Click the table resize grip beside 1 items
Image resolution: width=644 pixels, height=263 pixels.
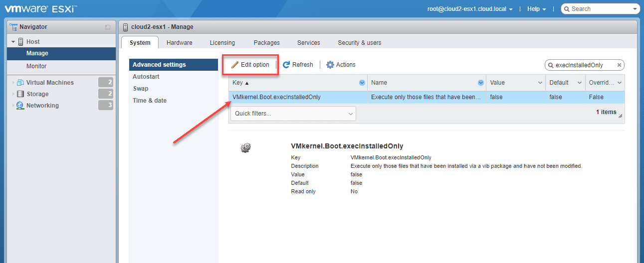point(621,116)
